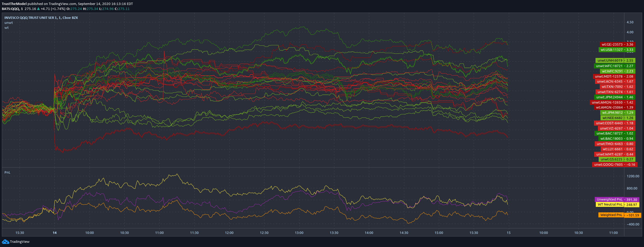This screenshot has width=644, height=247.
Task: Click the unwt:GOOG:-7605 price label
Action: (x=615, y=164)
